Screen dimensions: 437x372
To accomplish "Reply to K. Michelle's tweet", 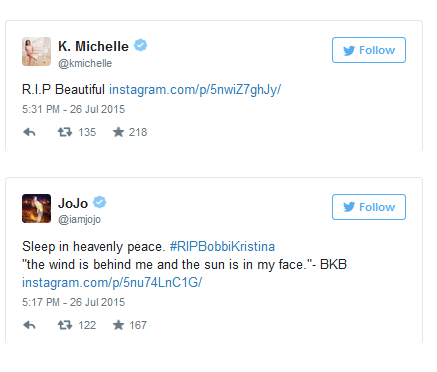I will [29, 132].
